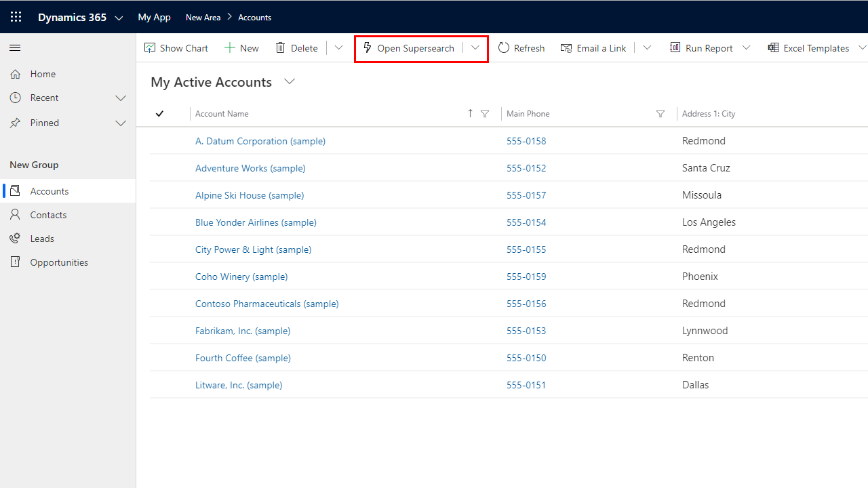Screen dimensions: 868x488
Task: Expand the Recent section chevron
Action: tap(121, 98)
